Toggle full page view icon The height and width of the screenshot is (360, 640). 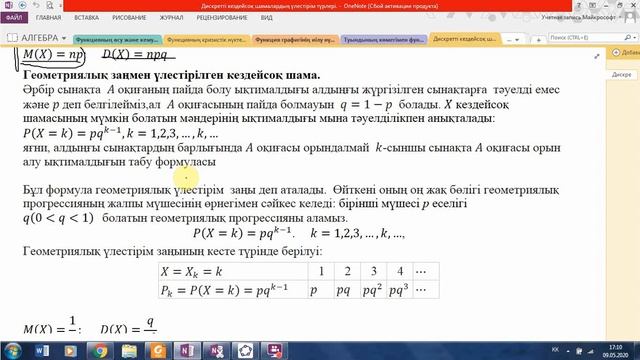[592, 5]
